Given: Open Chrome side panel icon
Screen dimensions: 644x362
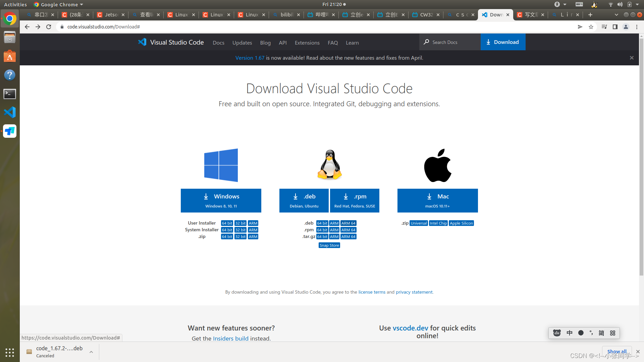Looking at the screenshot, I should (x=615, y=27).
